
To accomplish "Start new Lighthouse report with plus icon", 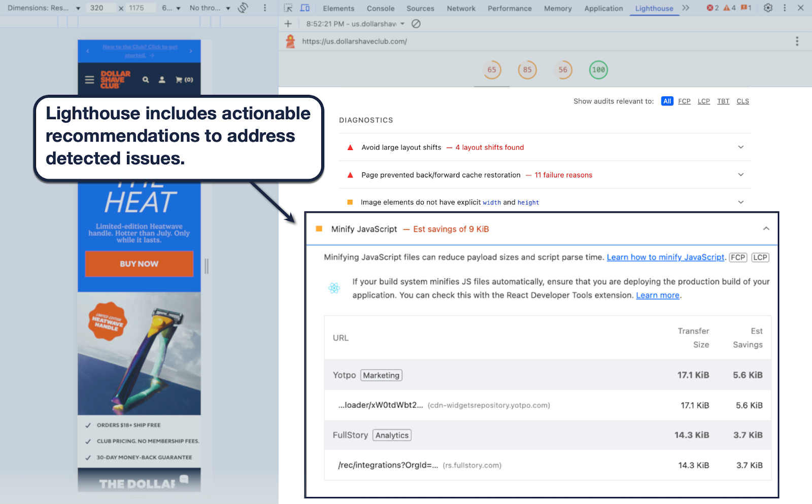I will (x=288, y=24).
